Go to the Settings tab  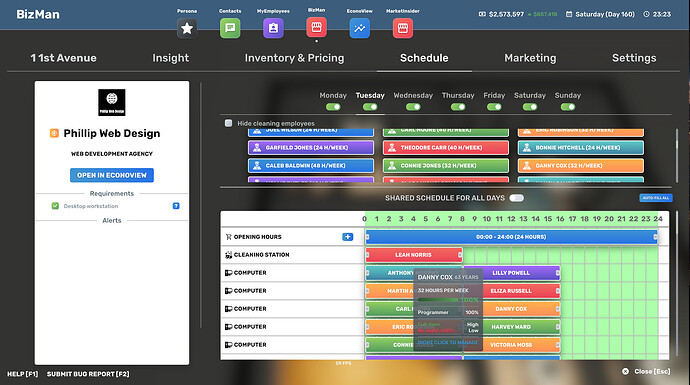click(x=634, y=58)
